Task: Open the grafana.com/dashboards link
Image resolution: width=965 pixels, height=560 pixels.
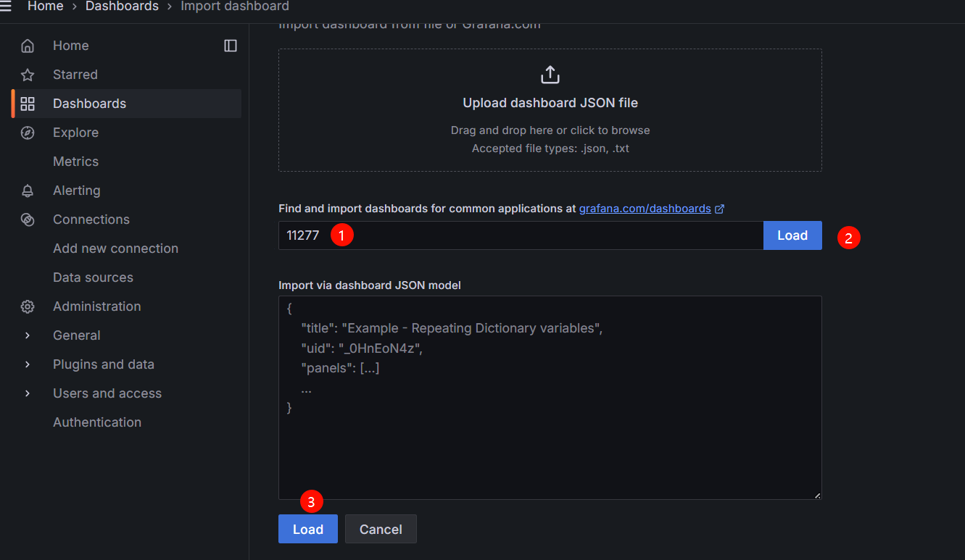Action: (645, 209)
